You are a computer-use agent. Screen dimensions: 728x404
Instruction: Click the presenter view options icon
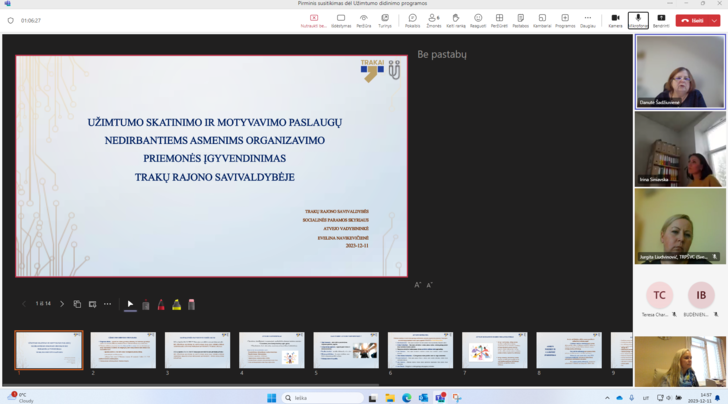pos(92,304)
